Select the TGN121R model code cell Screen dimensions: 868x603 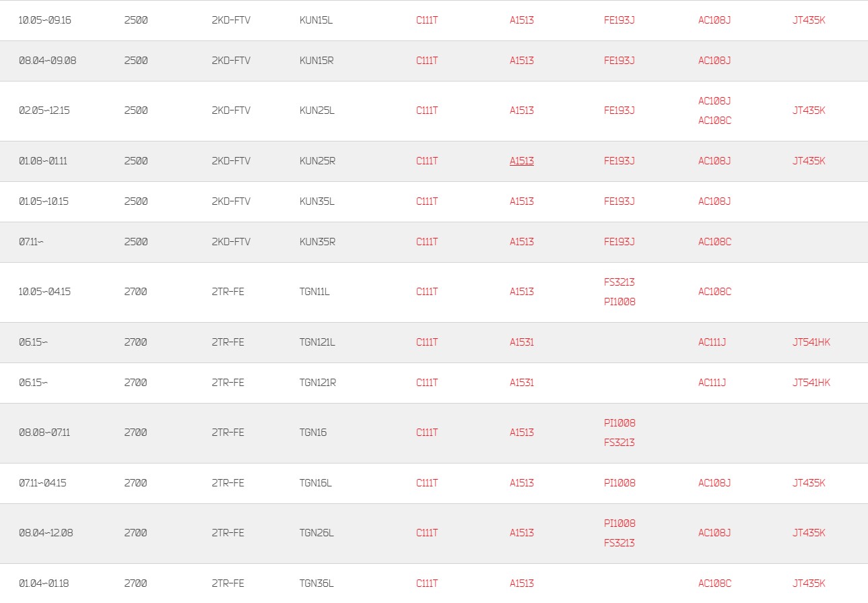[x=318, y=383]
